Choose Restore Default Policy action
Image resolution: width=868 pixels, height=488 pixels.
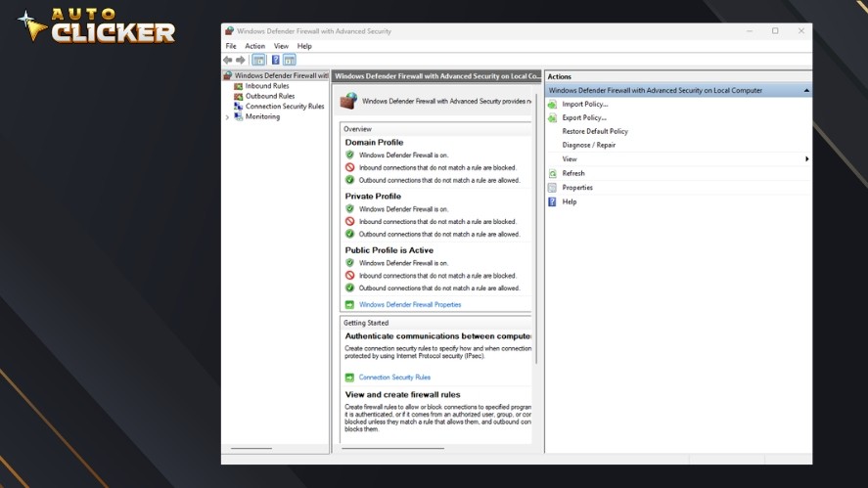(x=595, y=132)
